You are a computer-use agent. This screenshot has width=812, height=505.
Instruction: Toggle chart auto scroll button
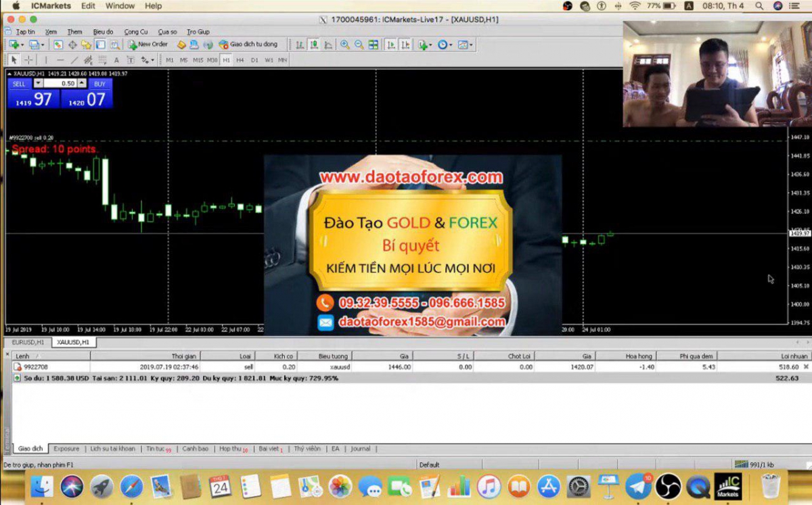coord(391,45)
